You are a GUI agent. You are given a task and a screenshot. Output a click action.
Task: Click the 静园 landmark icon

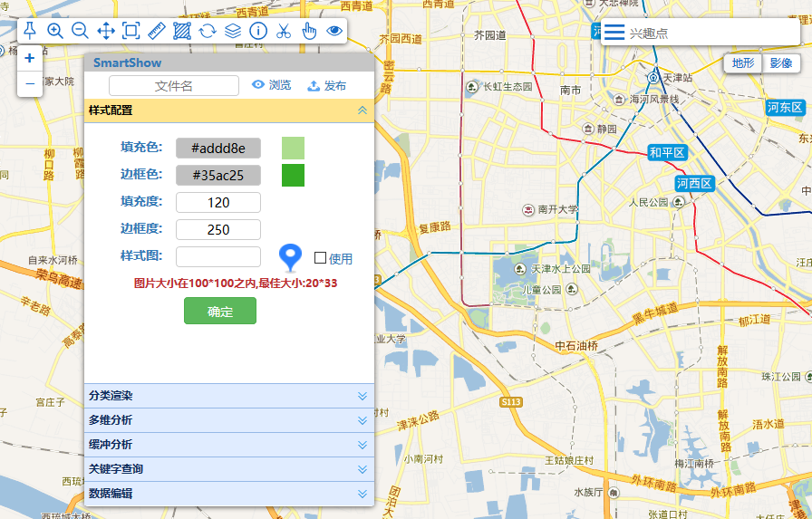(588, 128)
